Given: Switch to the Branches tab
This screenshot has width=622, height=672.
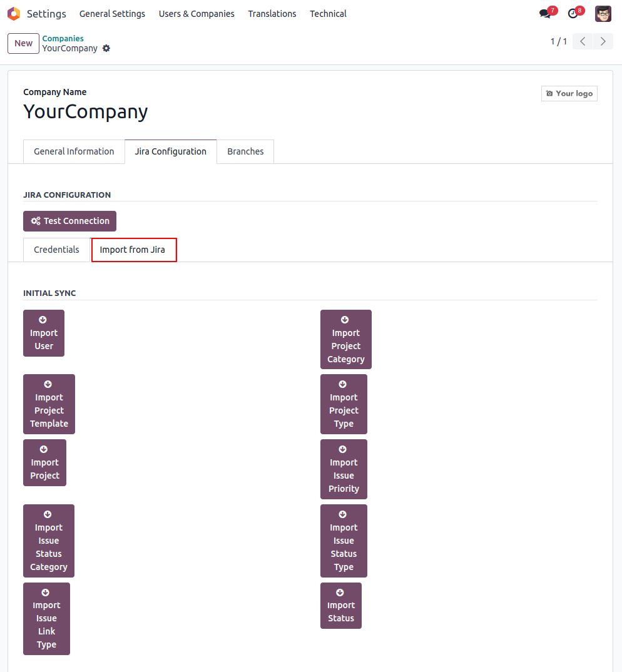Looking at the screenshot, I should [x=245, y=151].
